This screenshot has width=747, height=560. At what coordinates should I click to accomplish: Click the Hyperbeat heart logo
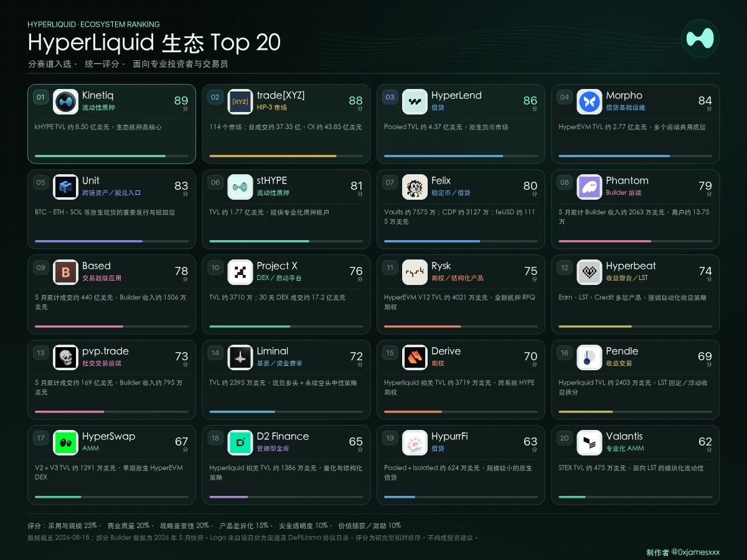[x=590, y=273]
